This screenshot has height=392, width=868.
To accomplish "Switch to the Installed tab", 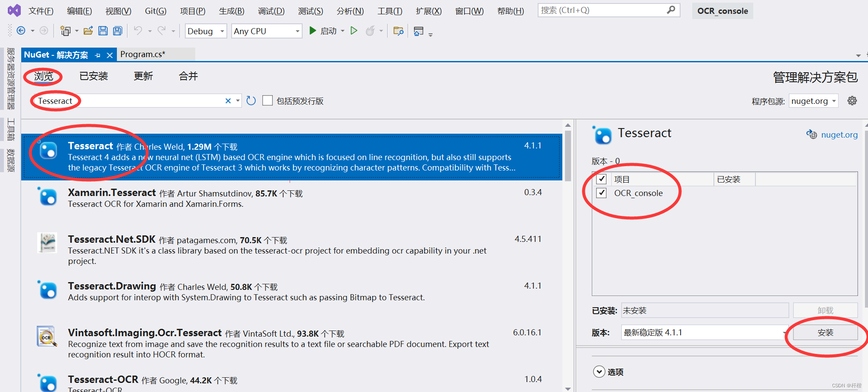I will pyautogui.click(x=94, y=76).
